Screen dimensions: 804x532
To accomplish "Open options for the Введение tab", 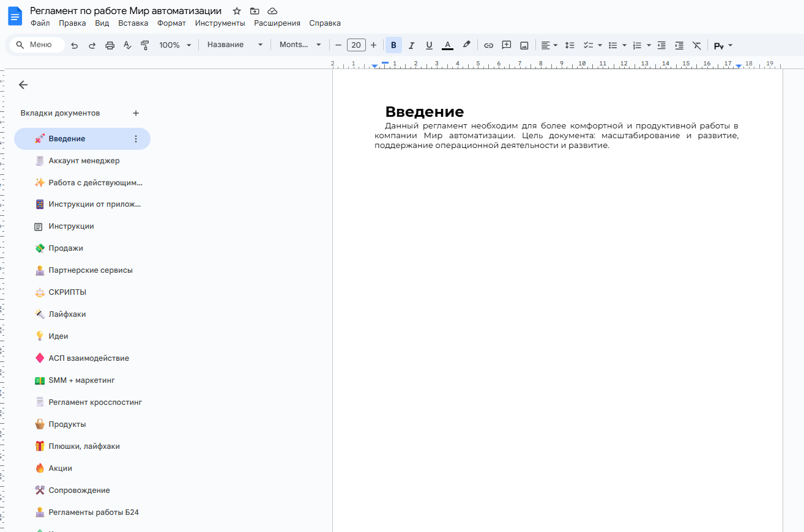I will point(136,139).
